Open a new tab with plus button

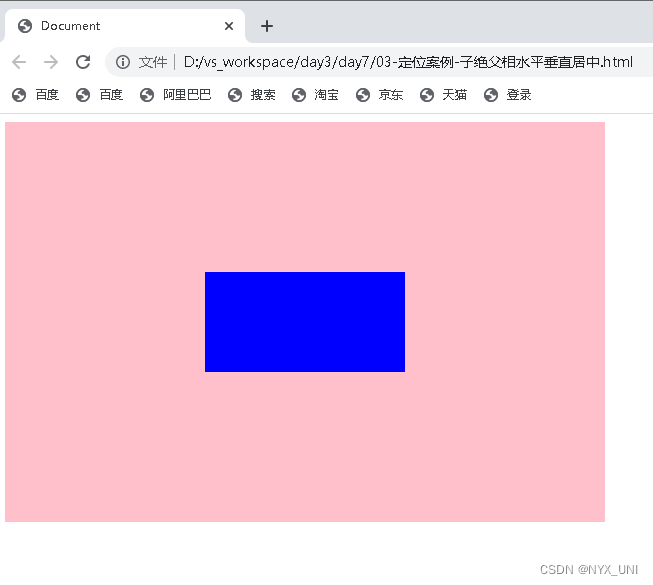tap(267, 26)
